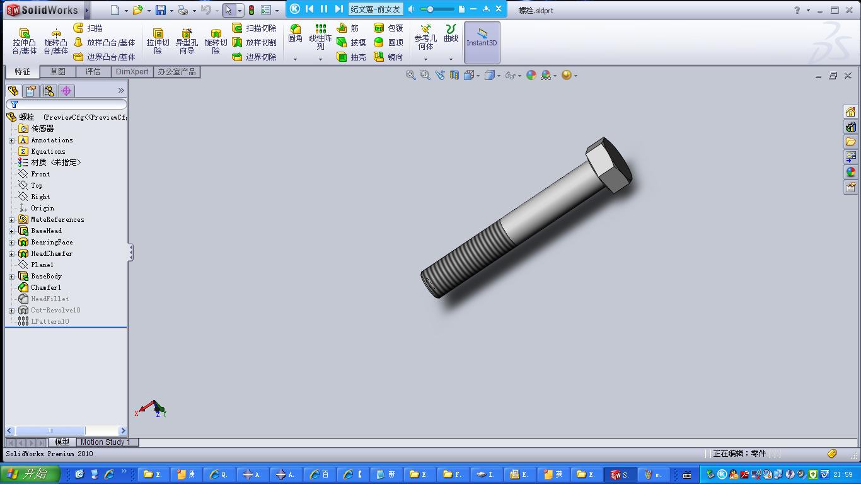Expand the Cut-Revolve10 feature node
This screenshot has height=504, width=861.
tap(11, 311)
